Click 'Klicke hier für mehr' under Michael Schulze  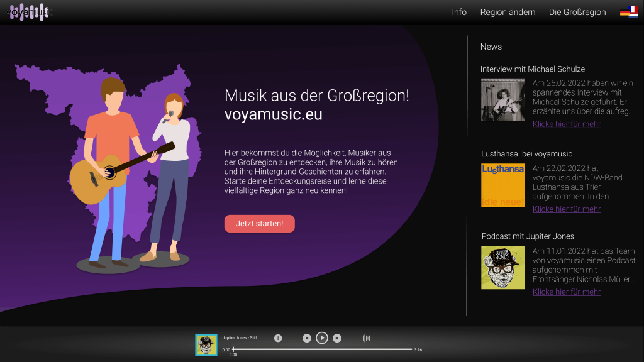[x=566, y=124]
